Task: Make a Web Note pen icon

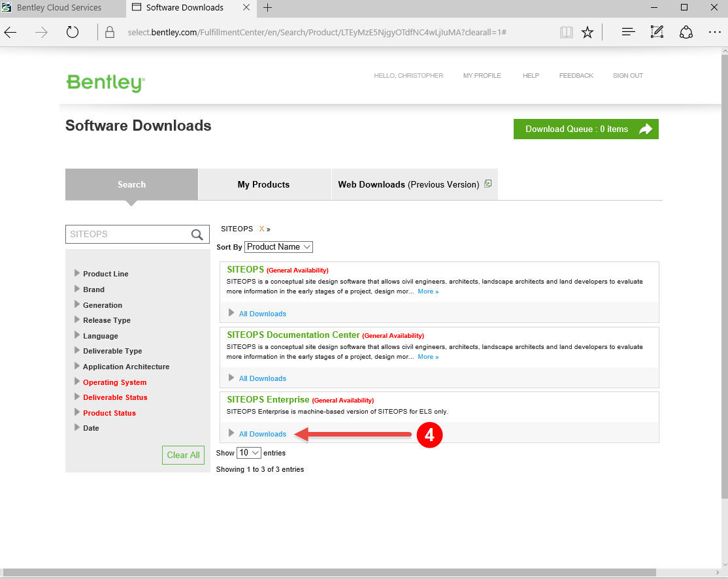Action: [x=657, y=32]
